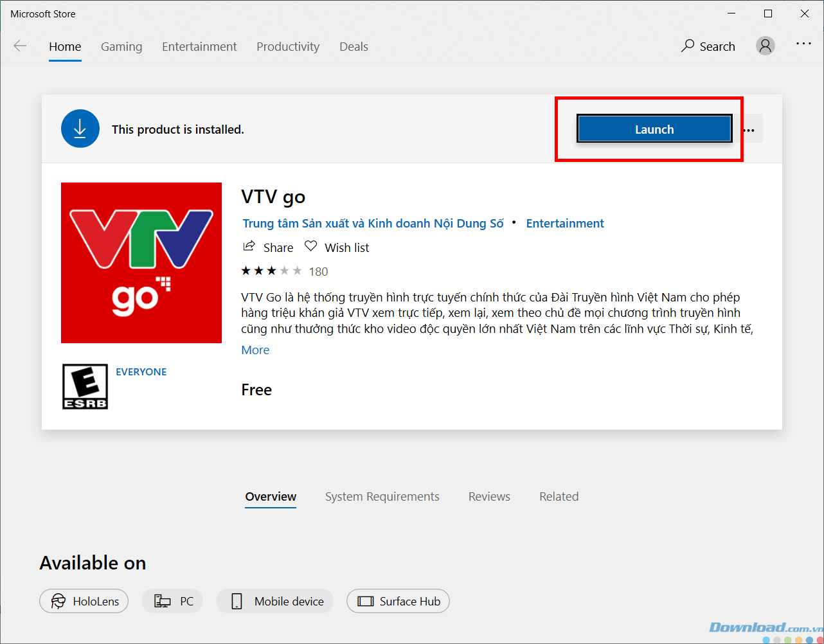Open the user account profile icon
Viewport: 824px width, 644px height.
[765, 46]
